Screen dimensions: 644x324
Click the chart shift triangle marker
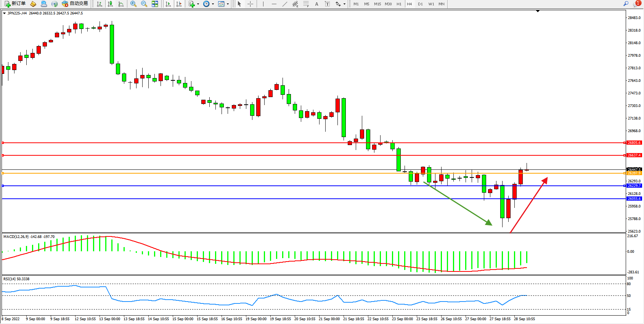538,11
